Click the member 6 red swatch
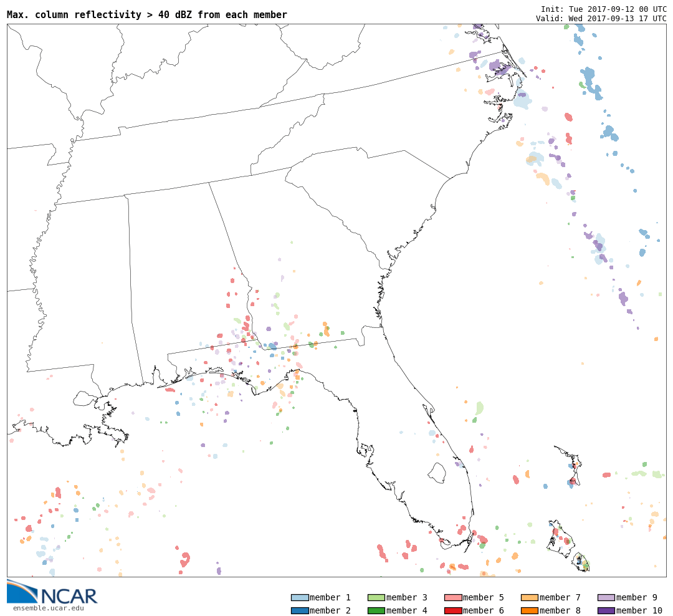The image size is (673, 616). [x=453, y=610]
